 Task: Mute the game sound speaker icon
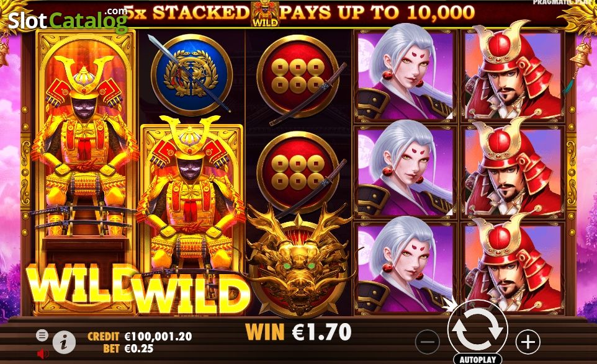tap(43, 354)
